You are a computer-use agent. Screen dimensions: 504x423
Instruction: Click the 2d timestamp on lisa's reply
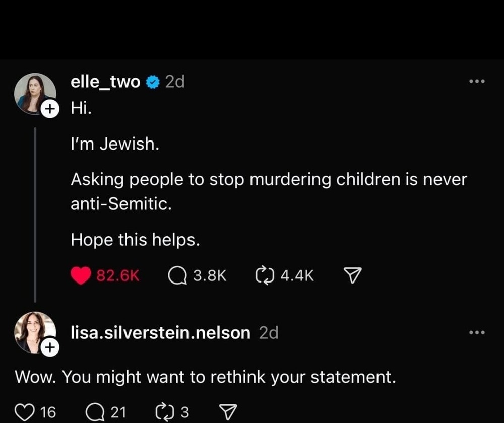click(268, 333)
